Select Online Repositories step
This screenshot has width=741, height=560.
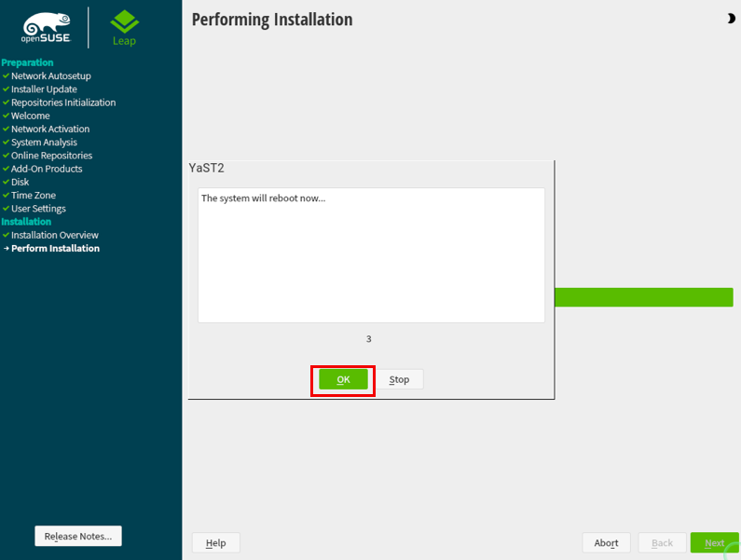click(x=51, y=155)
